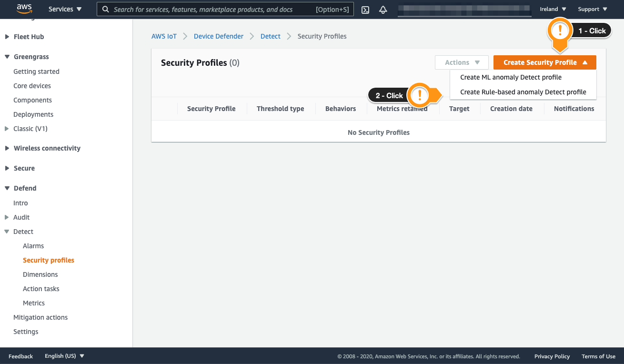Screen dimensions: 624x364
Task: Open Greengrass Getting started page
Action: tap(36, 71)
